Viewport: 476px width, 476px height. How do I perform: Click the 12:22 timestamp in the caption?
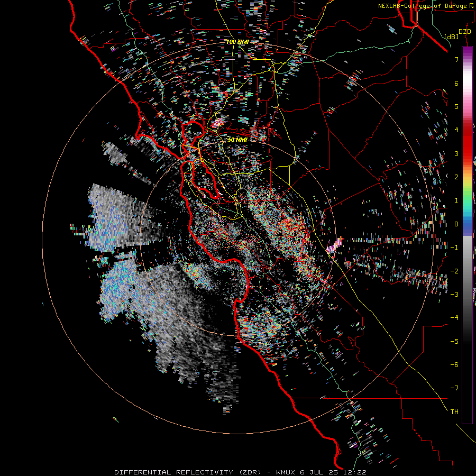355,472
